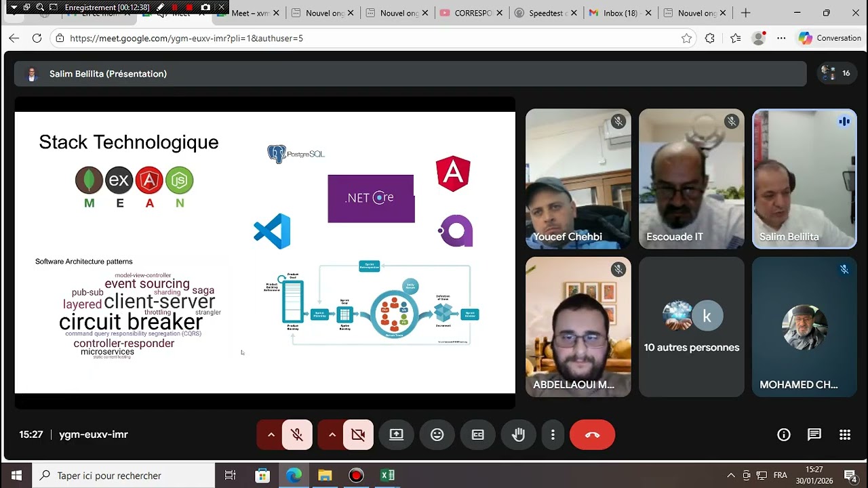
Task: Close the CORRESPO tab
Action: point(499,13)
